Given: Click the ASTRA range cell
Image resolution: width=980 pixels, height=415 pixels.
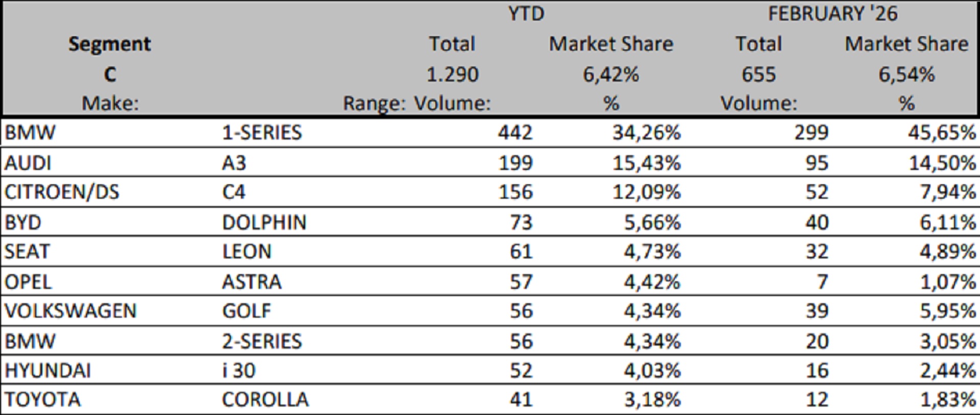Looking at the screenshot, I should point(252,282).
